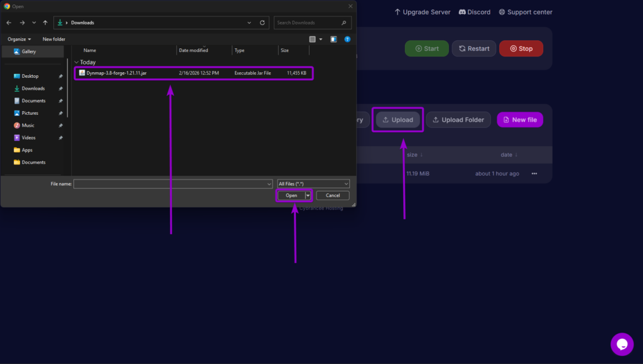The height and width of the screenshot is (364, 643).
Task: Click the New file button
Action: click(x=520, y=119)
